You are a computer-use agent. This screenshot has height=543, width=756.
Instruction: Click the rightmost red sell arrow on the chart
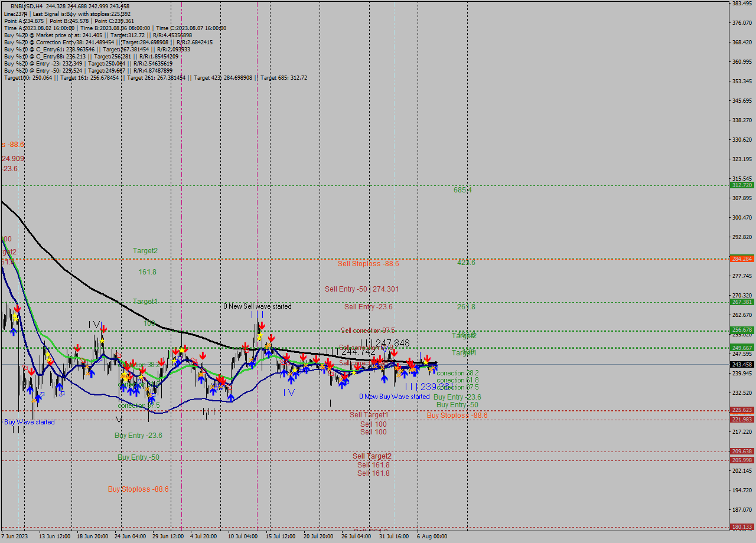pyautogui.click(x=428, y=358)
